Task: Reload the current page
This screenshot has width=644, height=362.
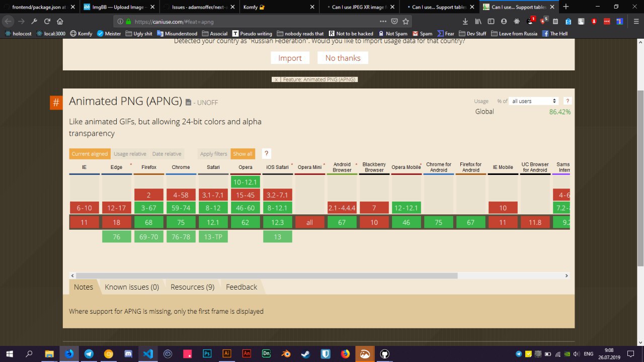Action: pyautogui.click(x=47, y=22)
